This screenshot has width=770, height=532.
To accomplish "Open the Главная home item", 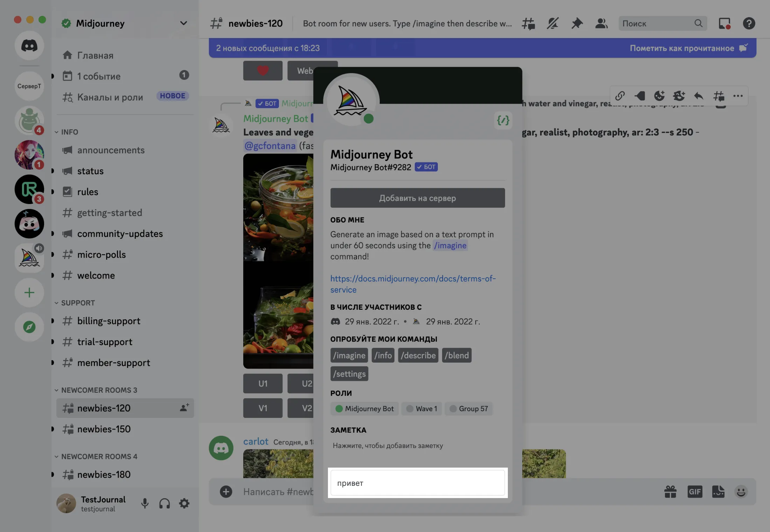I will point(125,55).
